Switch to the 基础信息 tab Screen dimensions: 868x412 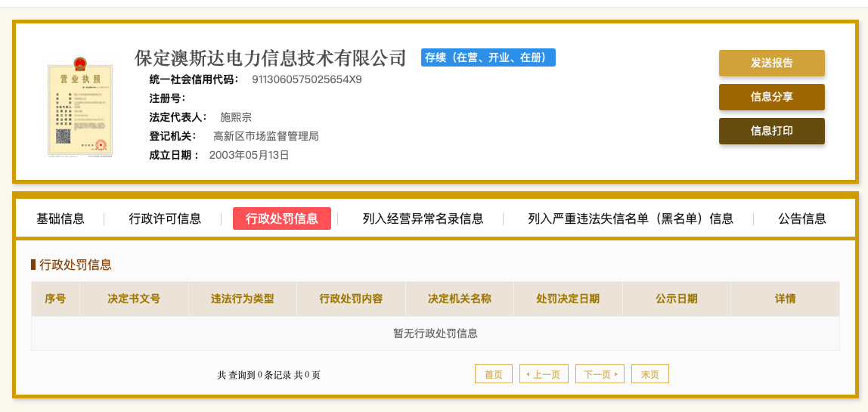click(60, 218)
